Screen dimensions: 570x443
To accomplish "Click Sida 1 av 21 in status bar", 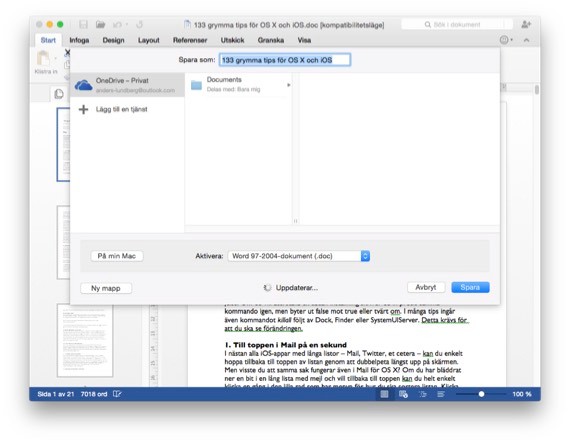I will click(56, 394).
